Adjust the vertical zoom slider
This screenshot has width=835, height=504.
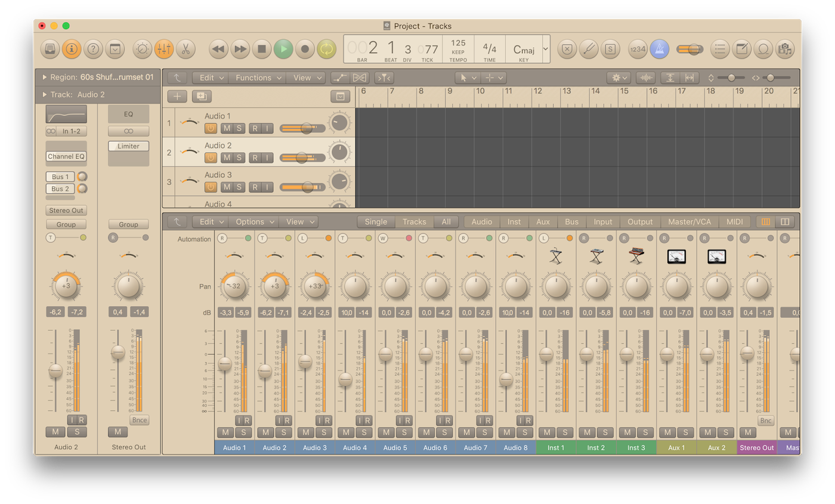731,78
